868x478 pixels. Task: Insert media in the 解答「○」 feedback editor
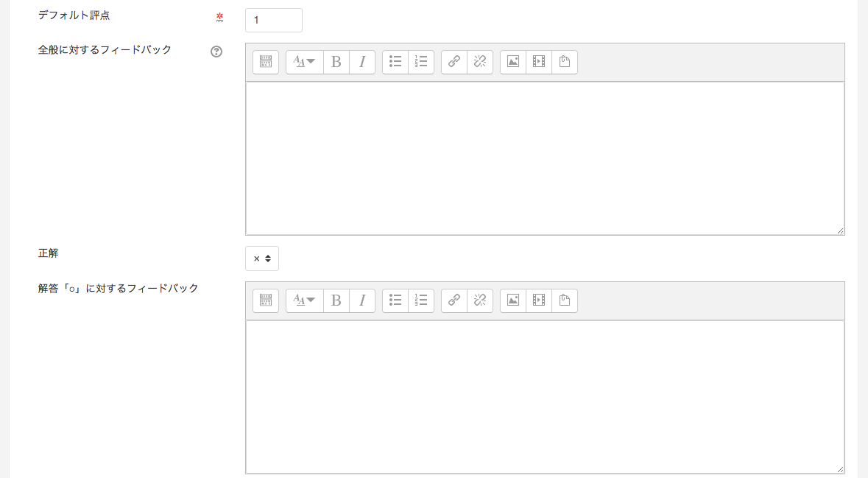click(x=539, y=300)
